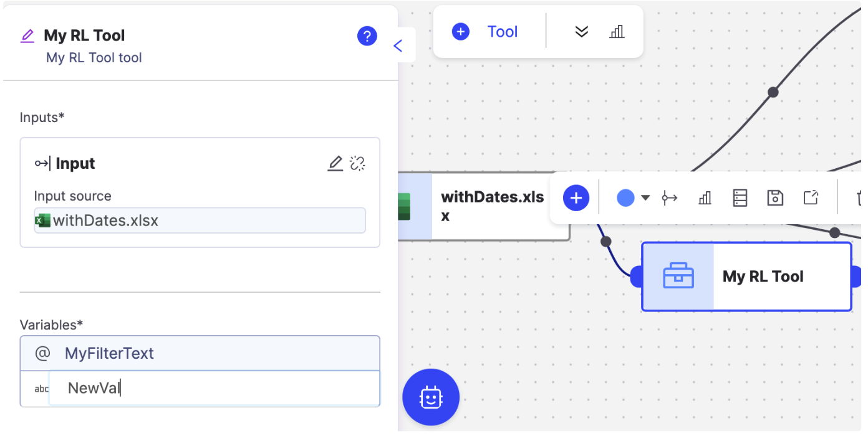Select the MyFilterText variable row
Image resolution: width=868 pixels, height=436 pixels.
(x=200, y=353)
